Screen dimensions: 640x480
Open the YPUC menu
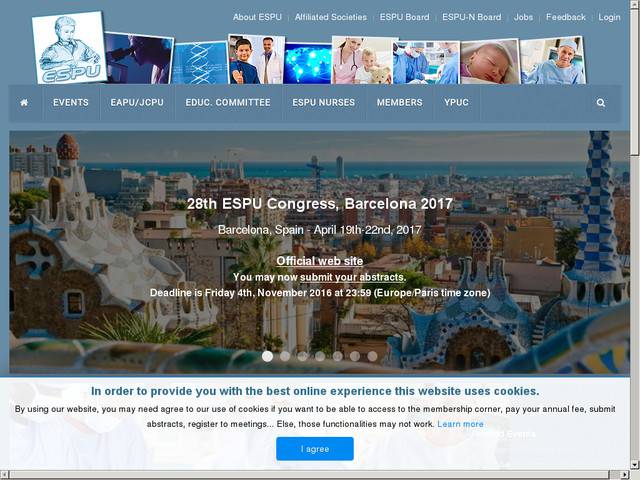click(456, 102)
